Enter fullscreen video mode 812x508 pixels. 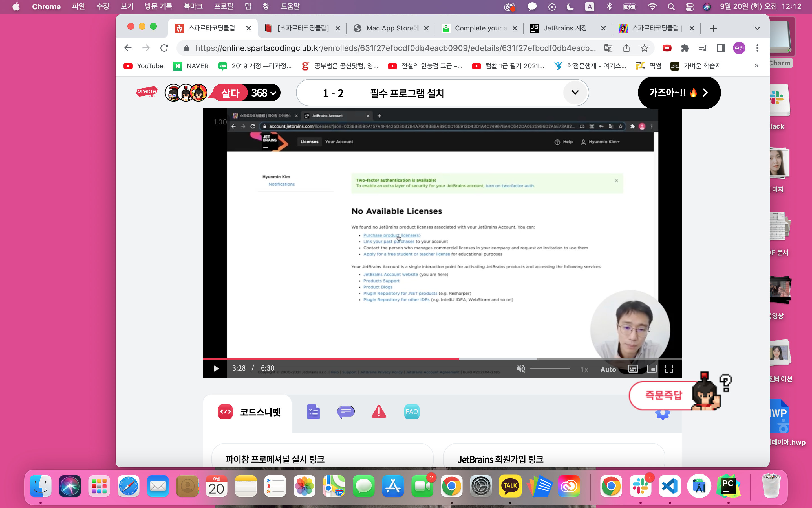[x=669, y=369]
